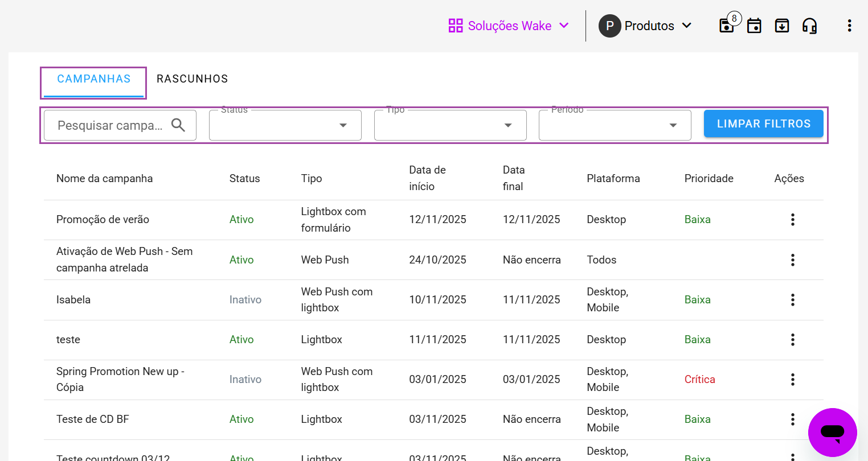Open the purple chat widget bubble
The image size is (868, 461).
click(832, 433)
